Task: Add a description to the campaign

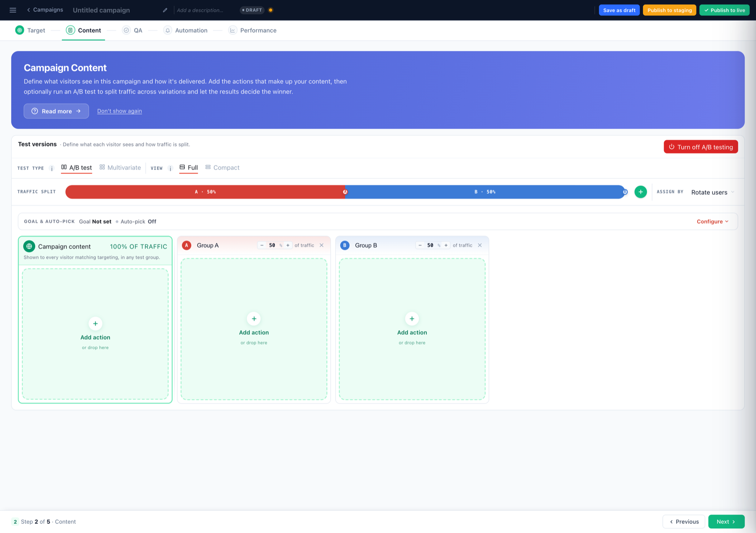Action: coord(200,10)
